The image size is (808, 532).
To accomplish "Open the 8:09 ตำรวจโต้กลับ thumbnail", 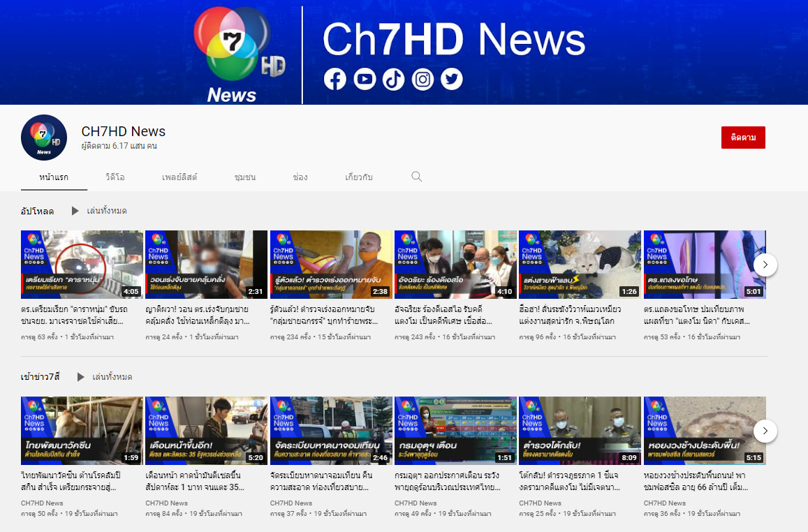I will click(580, 431).
